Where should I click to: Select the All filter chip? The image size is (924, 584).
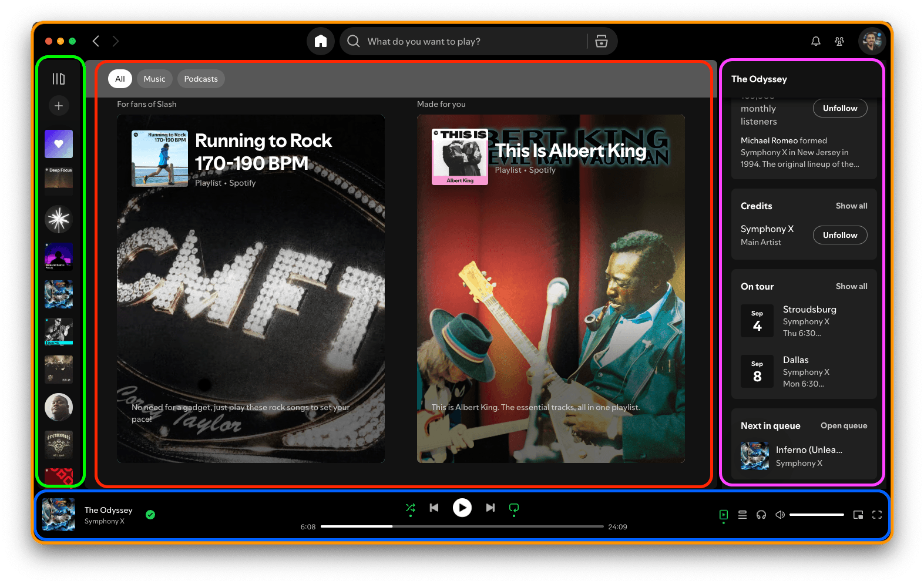point(120,79)
